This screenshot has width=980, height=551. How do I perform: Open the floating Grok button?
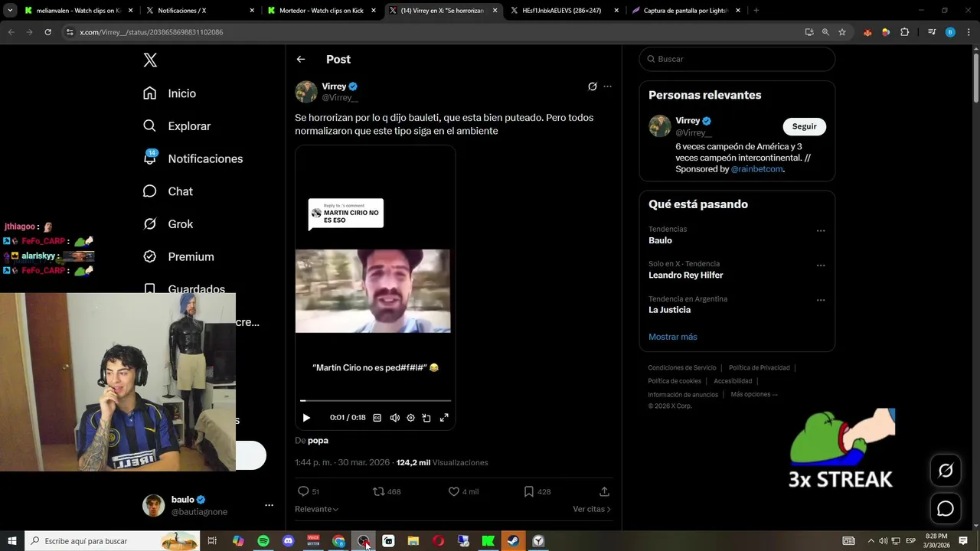(946, 471)
